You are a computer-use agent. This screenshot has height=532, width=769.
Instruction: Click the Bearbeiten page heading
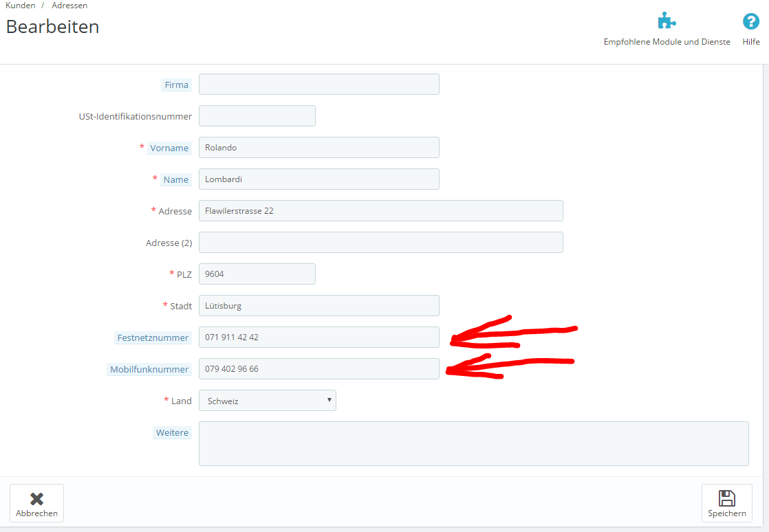52,26
